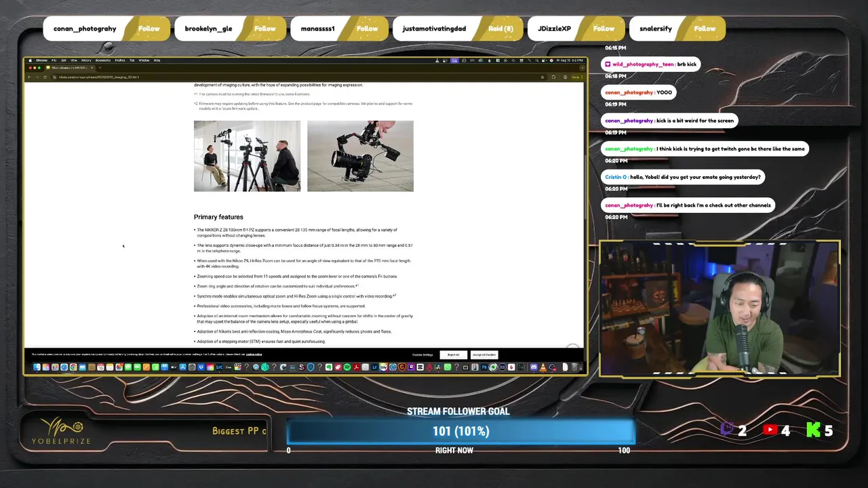The width and height of the screenshot is (868, 488).
Task: Select the Nikon news browser tab
Action: click(x=70, y=68)
